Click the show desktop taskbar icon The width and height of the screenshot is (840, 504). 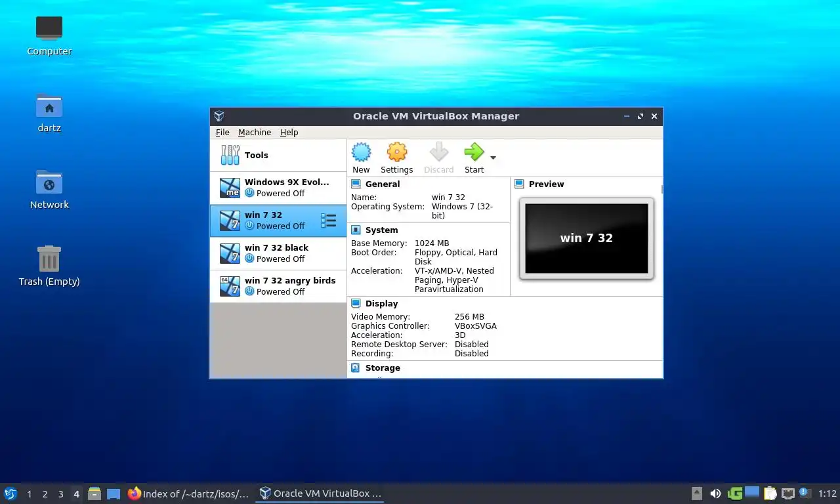[x=114, y=493]
